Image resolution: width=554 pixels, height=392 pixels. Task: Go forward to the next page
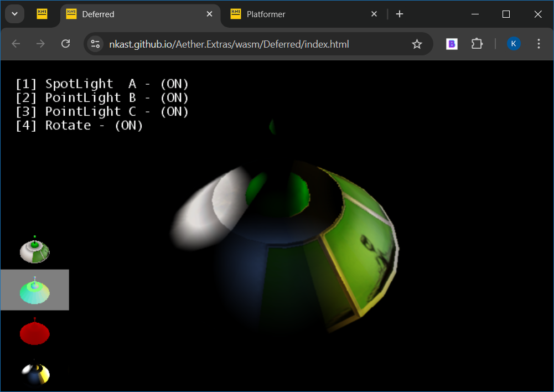(40, 44)
